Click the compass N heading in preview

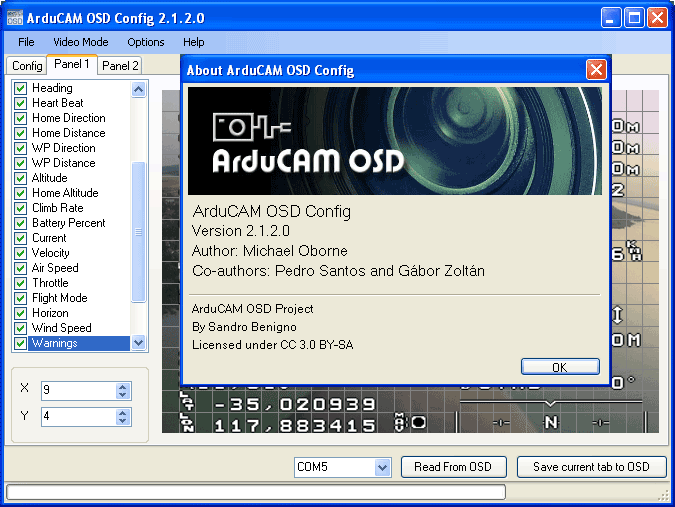(551, 423)
